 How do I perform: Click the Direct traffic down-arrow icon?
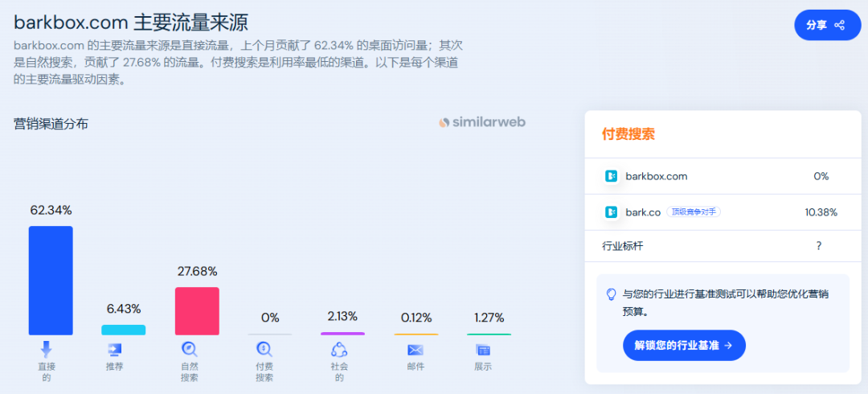coord(46,349)
